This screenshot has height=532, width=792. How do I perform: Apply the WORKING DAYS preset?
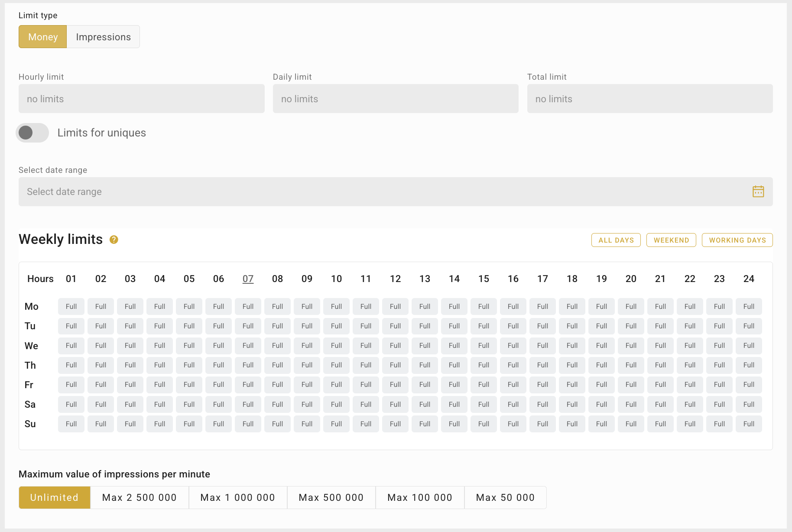(x=737, y=240)
